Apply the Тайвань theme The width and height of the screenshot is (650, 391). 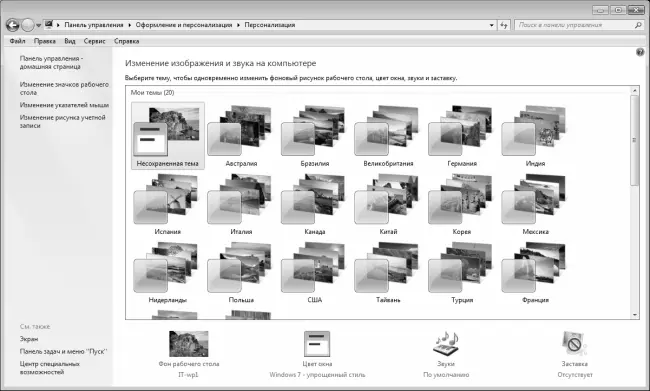click(x=388, y=273)
